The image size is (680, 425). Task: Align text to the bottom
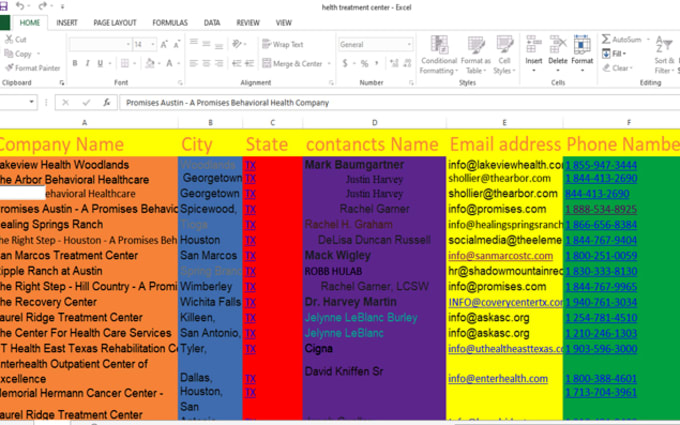coord(219,44)
